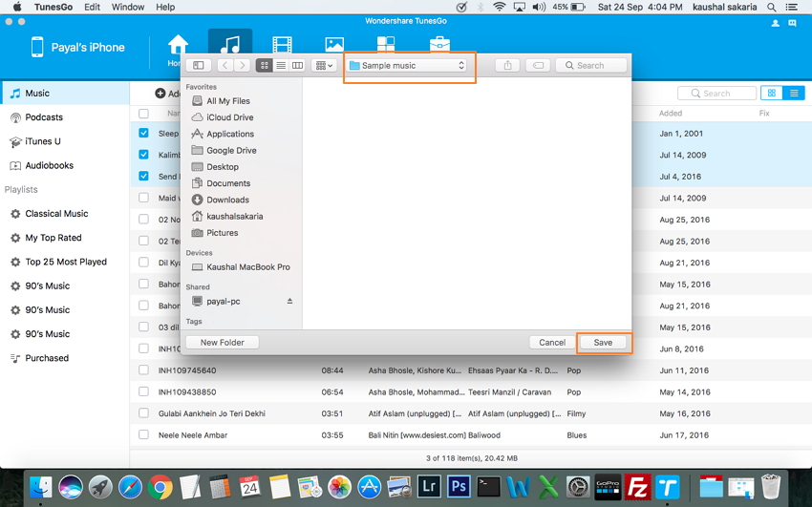The height and width of the screenshot is (507, 812).
Task: Open the Help menu
Action: point(165,8)
